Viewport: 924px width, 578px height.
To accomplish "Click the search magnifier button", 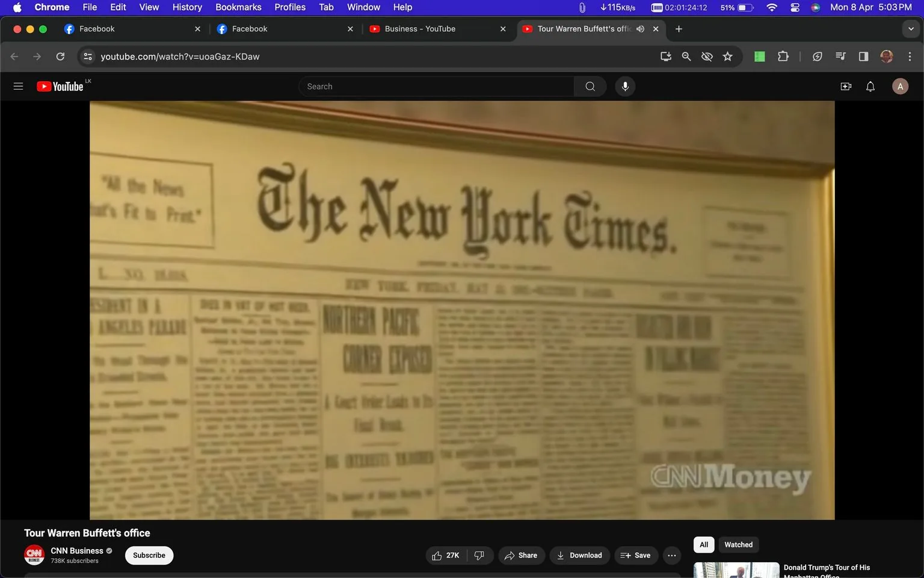I will coord(590,86).
